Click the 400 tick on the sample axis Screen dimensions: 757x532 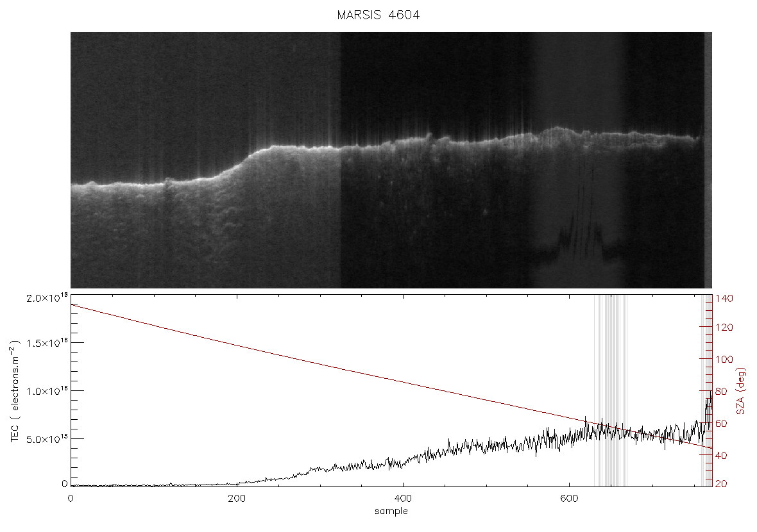[x=403, y=499]
